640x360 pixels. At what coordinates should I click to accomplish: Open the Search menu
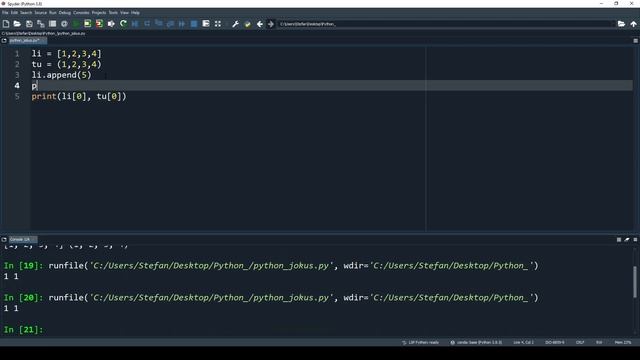[x=26, y=13]
